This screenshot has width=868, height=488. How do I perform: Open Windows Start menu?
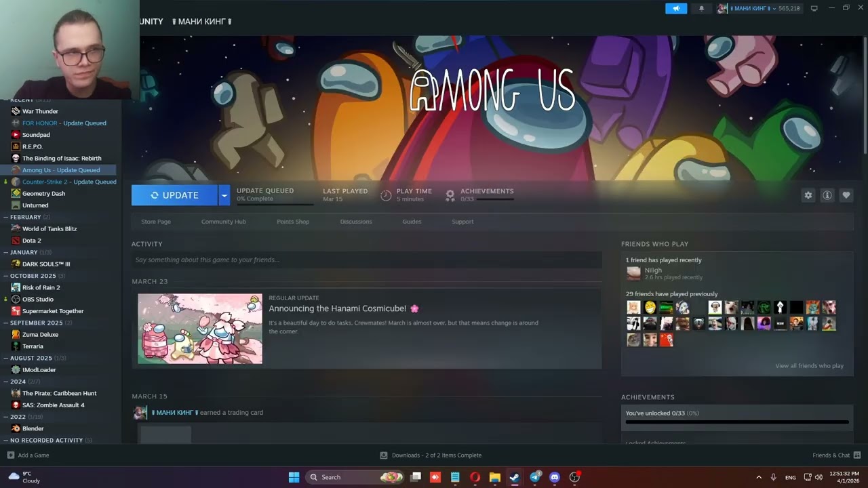pyautogui.click(x=294, y=477)
